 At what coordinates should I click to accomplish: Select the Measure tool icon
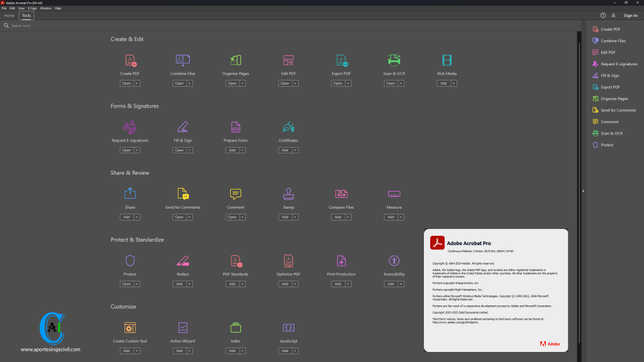pos(394,194)
